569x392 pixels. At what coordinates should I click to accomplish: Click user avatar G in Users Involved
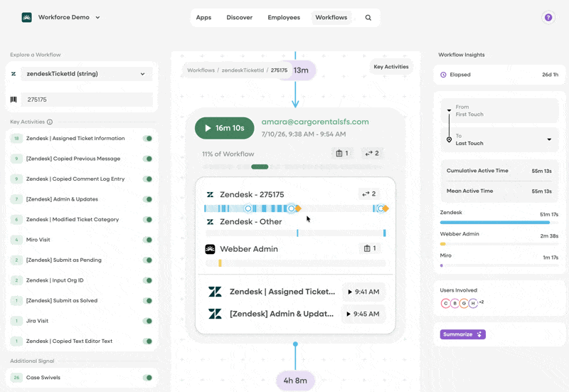(x=464, y=303)
